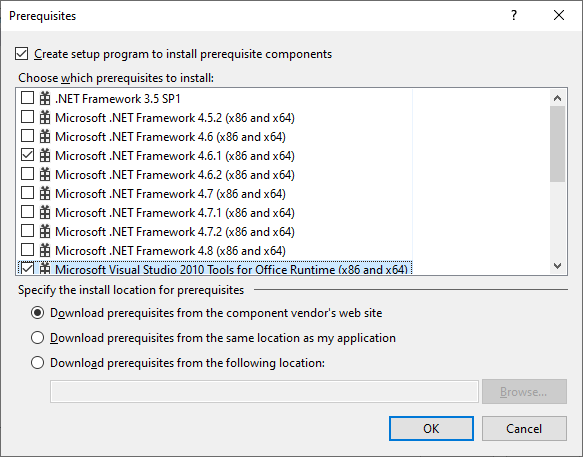Click the package icon beside .NET Framework 4.7 (x86 and x64)
Image resolution: width=583 pixels, height=457 pixels.
pyautogui.click(x=45, y=193)
